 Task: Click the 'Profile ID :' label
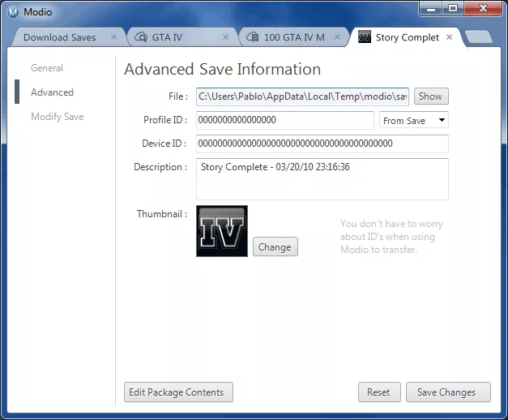[165, 120]
